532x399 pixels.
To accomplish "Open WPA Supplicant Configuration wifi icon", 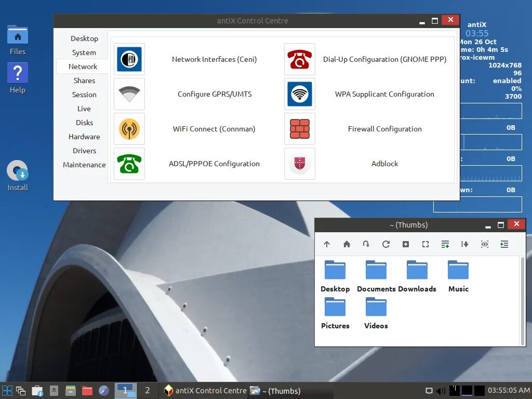I will click(x=300, y=94).
